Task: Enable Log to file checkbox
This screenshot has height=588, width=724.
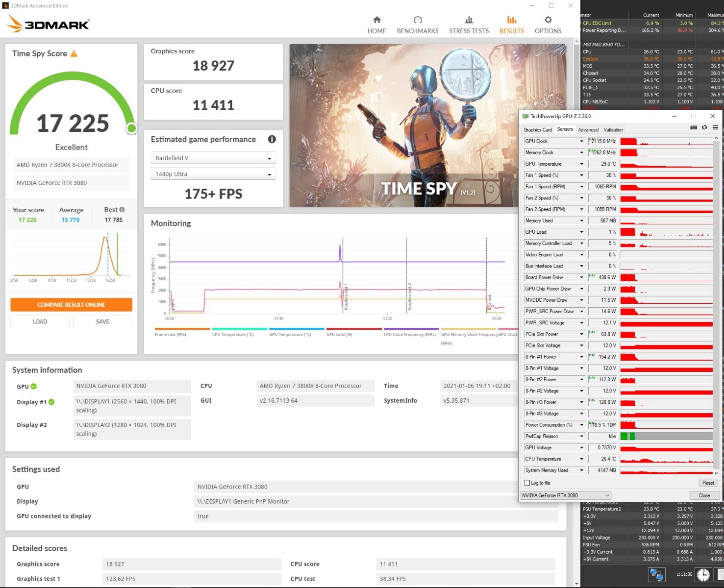Action: point(527,483)
